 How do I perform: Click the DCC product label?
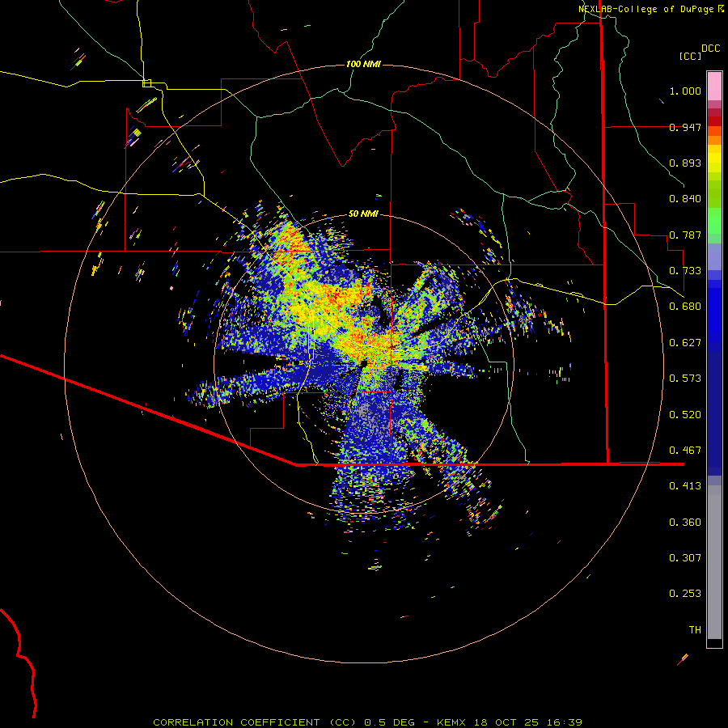click(710, 49)
